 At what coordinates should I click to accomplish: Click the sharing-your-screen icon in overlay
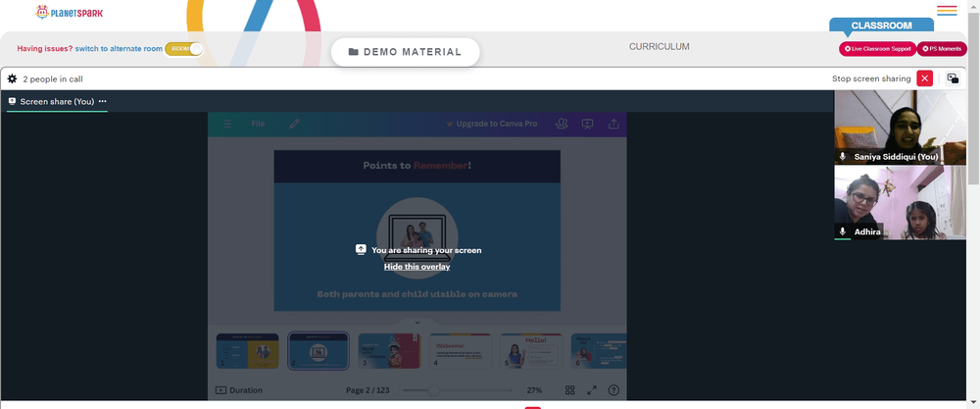pos(361,249)
